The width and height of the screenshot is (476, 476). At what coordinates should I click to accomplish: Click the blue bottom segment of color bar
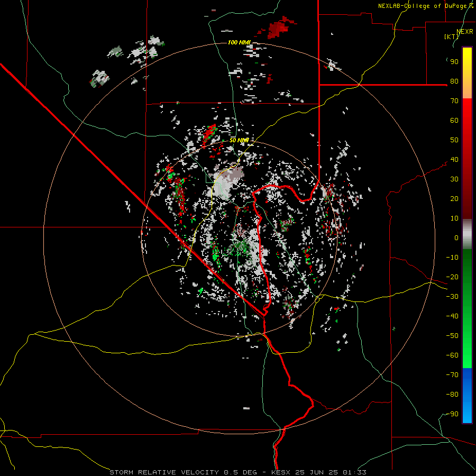click(x=467, y=396)
